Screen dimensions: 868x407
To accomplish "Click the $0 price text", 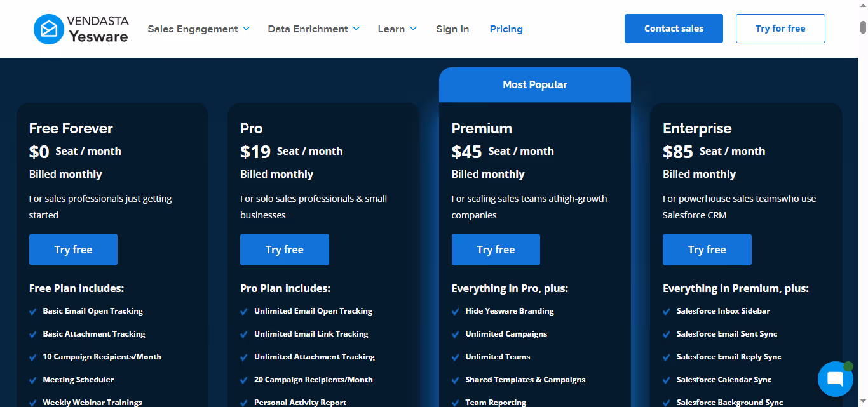I will (x=39, y=152).
